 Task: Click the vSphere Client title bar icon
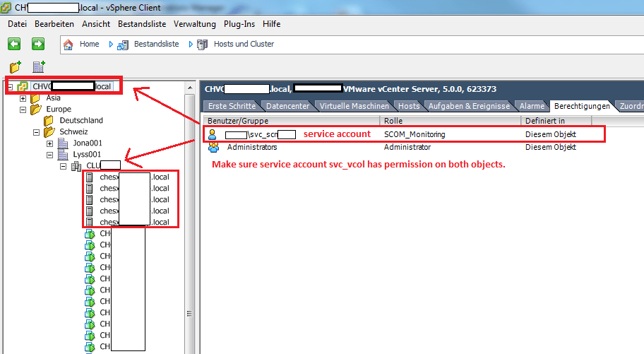pos(6,7)
